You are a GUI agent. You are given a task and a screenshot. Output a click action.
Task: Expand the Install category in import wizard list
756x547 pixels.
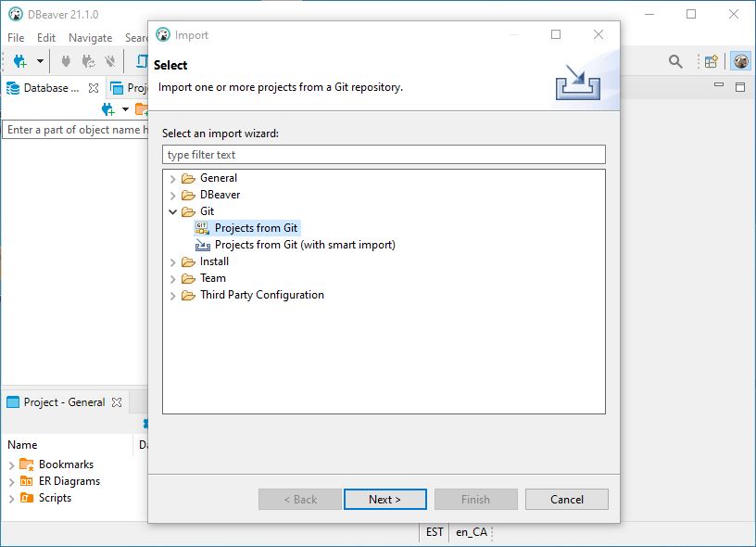coord(173,262)
